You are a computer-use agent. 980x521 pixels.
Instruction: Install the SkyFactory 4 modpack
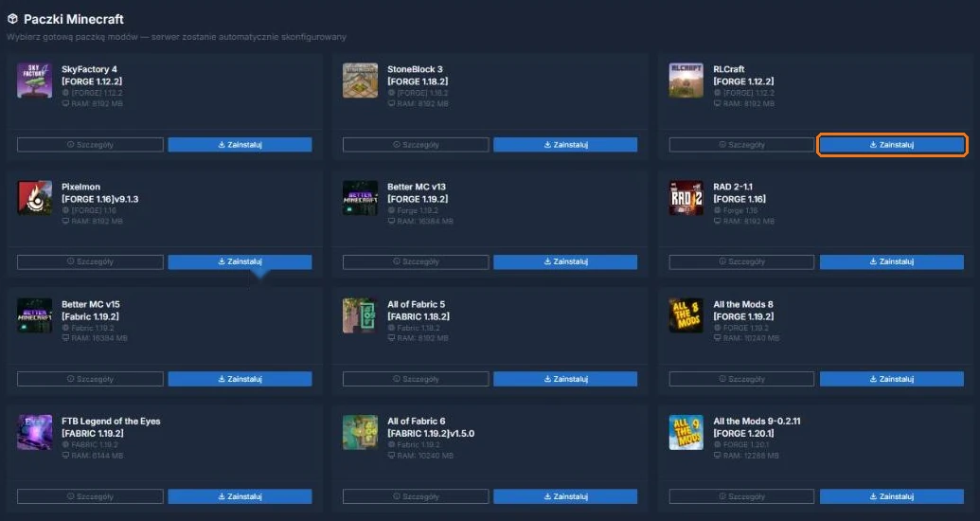pyautogui.click(x=240, y=145)
